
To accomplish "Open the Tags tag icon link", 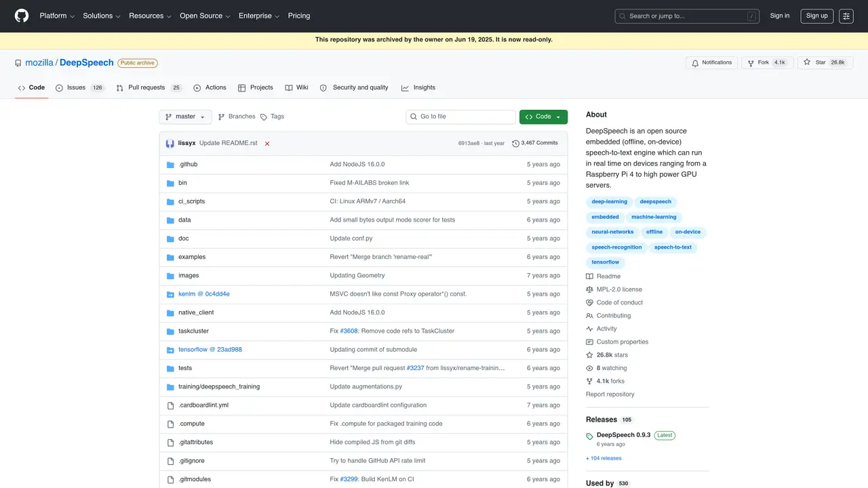I will click(264, 117).
